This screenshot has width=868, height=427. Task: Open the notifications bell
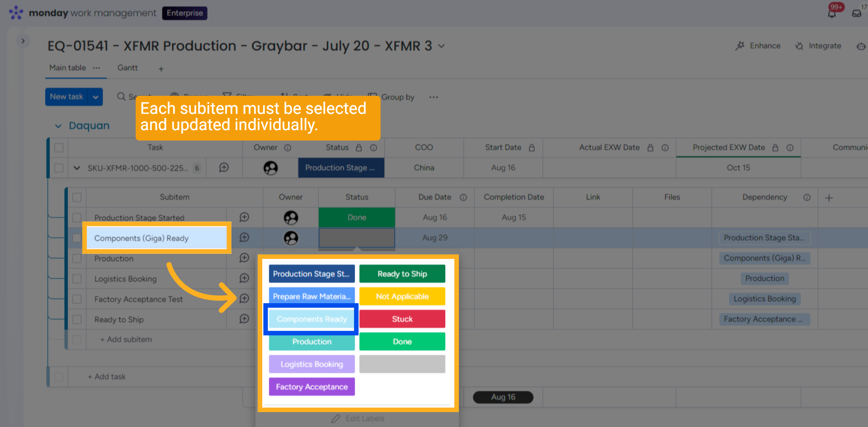tap(832, 13)
